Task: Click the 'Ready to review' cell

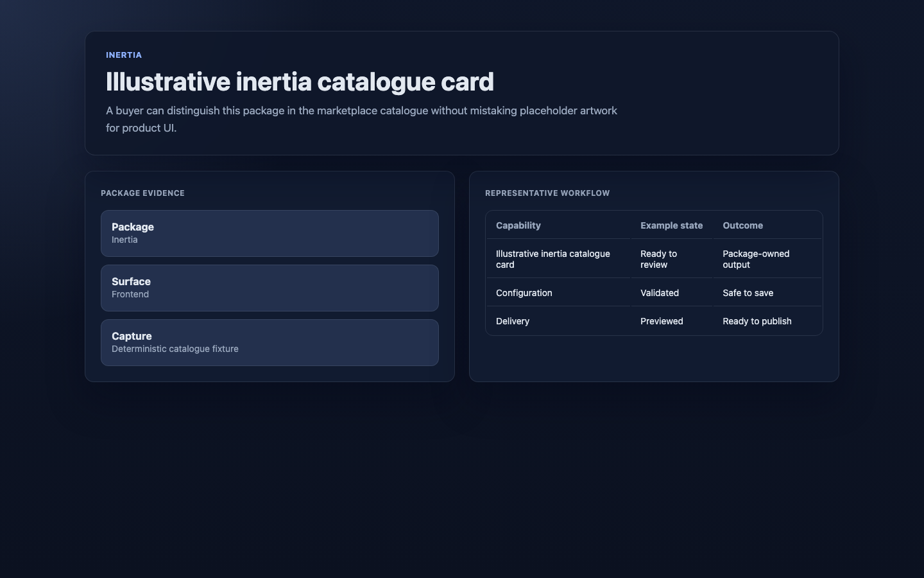Action: pos(671,259)
